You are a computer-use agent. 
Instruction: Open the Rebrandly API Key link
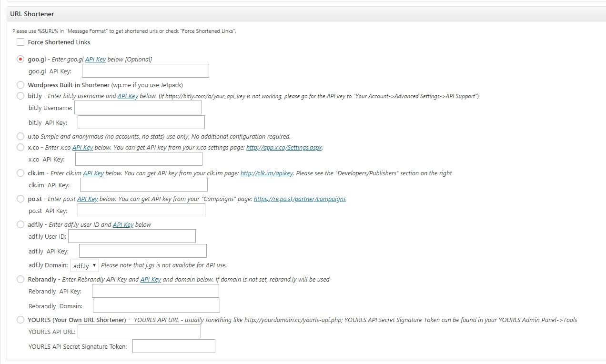coord(151,279)
